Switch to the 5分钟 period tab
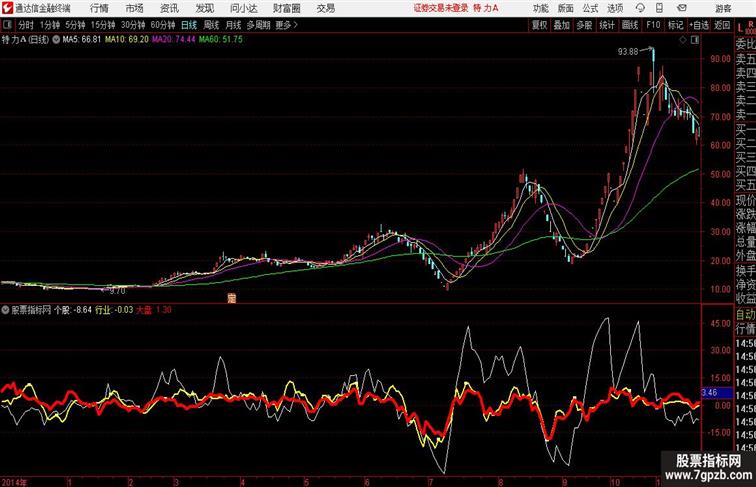Image resolution: width=756 pixels, height=487 pixels. (x=75, y=25)
